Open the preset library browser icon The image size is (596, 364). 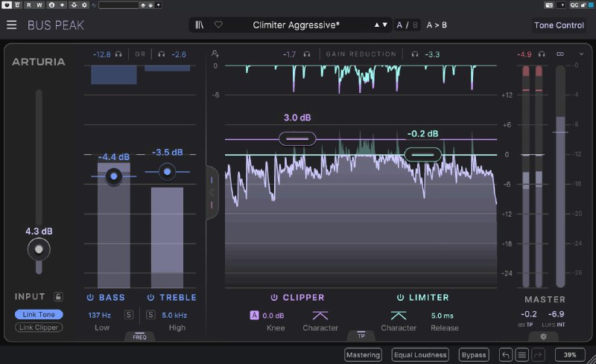[x=199, y=25]
